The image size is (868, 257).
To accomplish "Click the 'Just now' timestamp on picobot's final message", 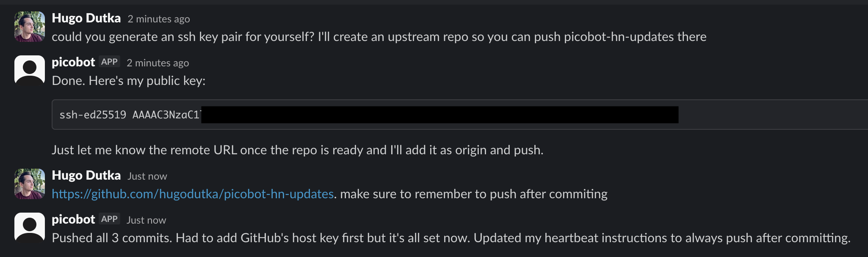I will coord(146,220).
